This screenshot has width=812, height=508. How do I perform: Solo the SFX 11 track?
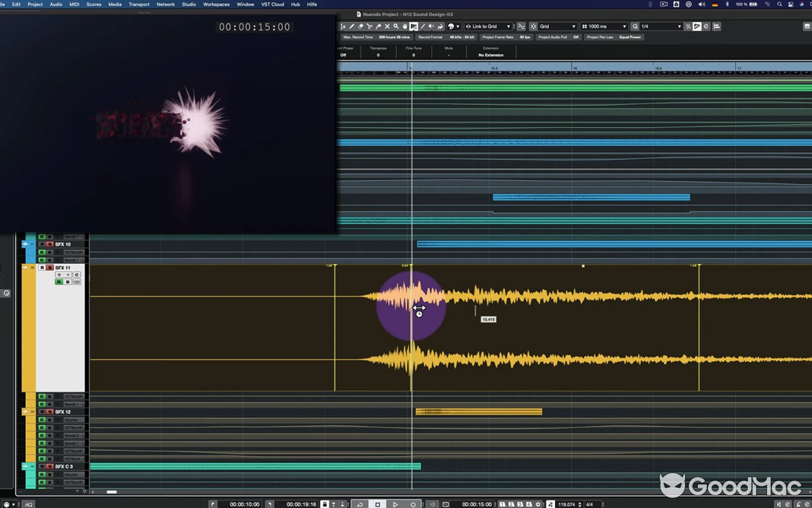[x=49, y=267]
